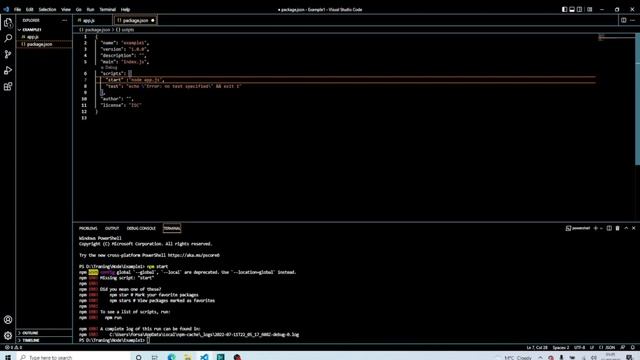The width and height of the screenshot is (640, 360).
Task: Change encoding via UTF-8 status item
Action: 579,347
